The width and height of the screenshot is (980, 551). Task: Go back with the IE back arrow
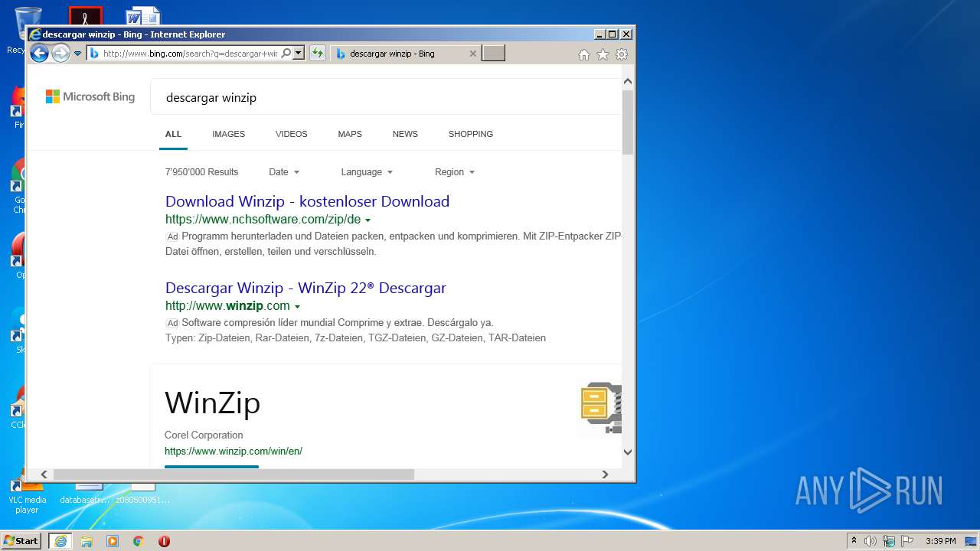tap(39, 53)
